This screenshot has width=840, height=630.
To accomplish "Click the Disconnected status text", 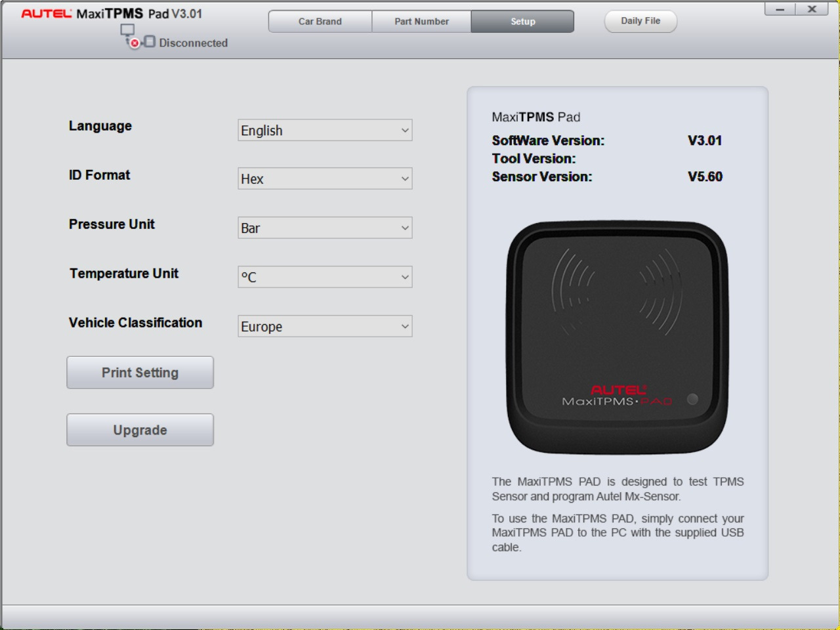I will (x=193, y=43).
